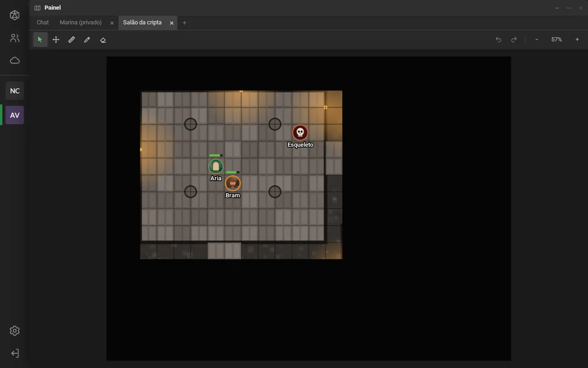The width and height of the screenshot is (588, 368).
Task: Undo the last action
Action: coord(498,40)
